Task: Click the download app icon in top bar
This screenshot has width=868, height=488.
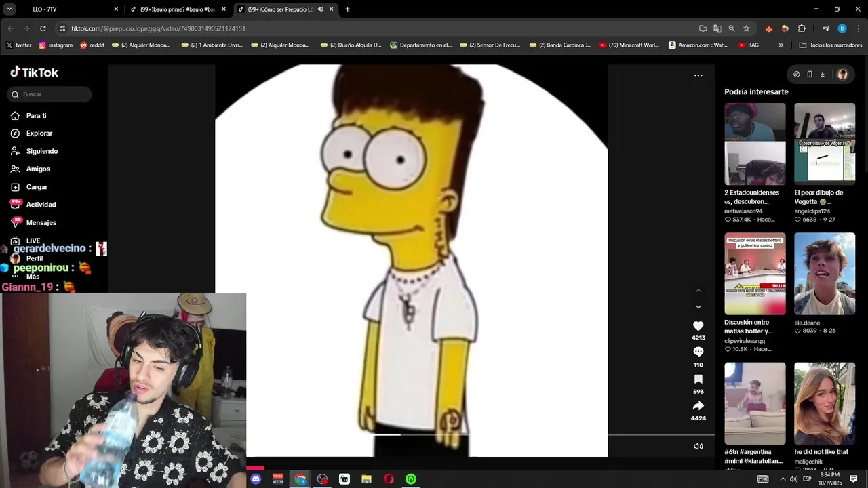Action: click(822, 75)
